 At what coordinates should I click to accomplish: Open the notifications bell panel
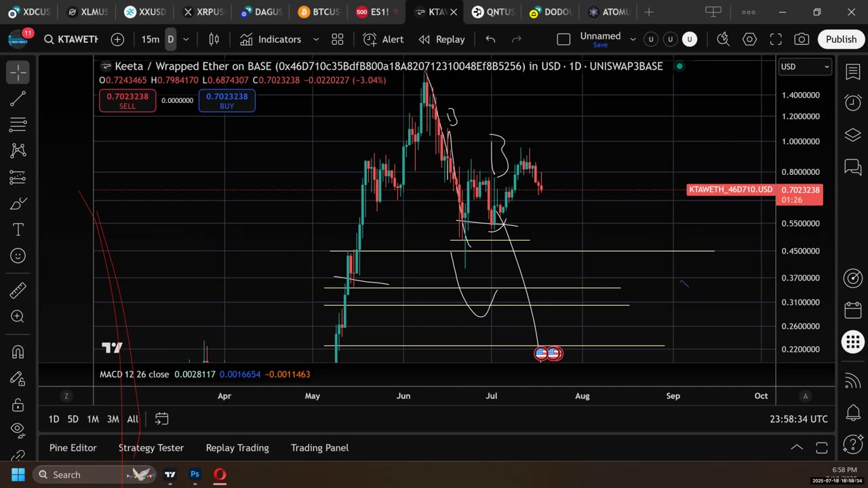click(x=852, y=412)
